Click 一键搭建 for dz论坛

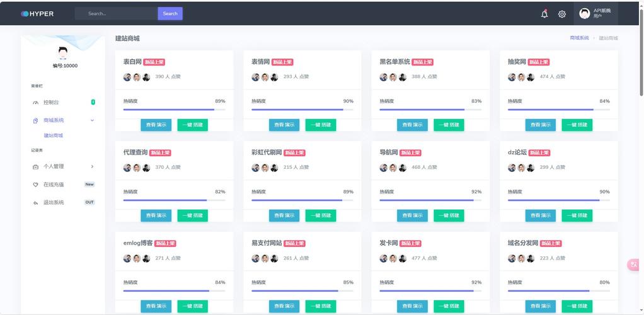pyautogui.click(x=577, y=215)
